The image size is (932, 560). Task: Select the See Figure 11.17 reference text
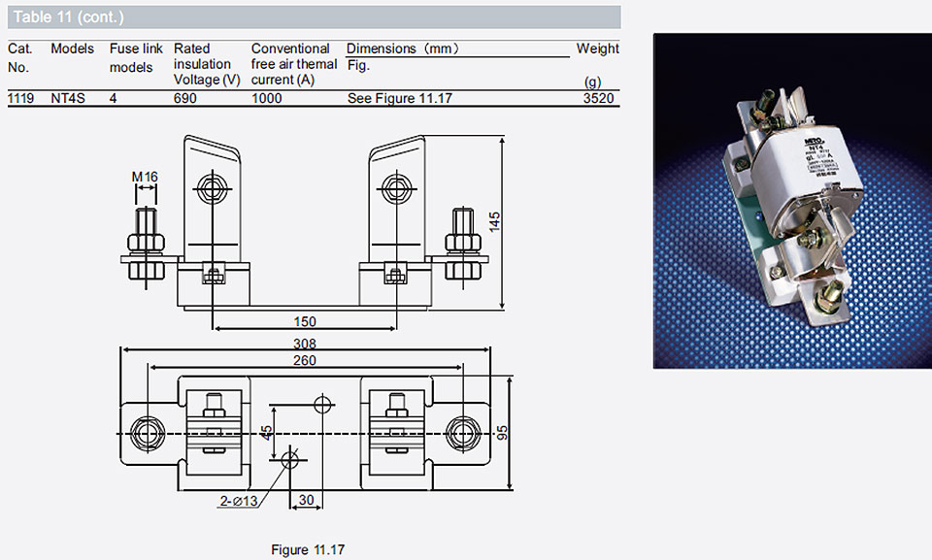point(399,98)
